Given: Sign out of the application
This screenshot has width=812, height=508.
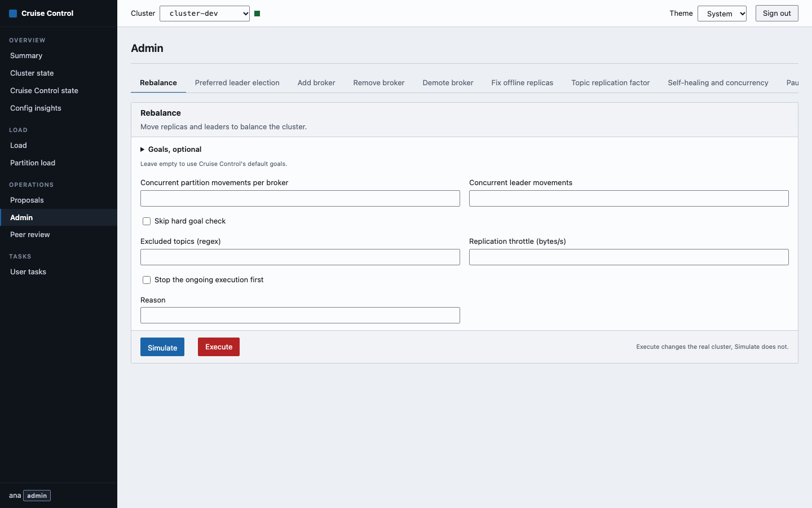Looking at the screenshot, I should coord(777,13).
